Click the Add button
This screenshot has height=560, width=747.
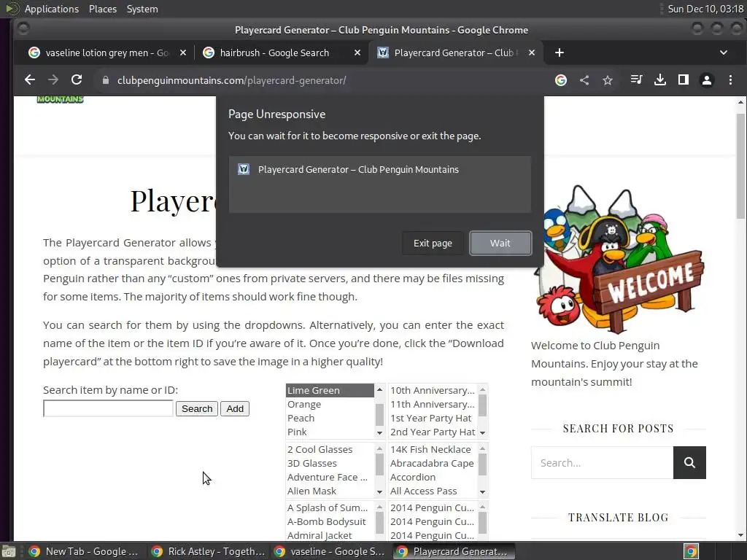pyautogui.click(x=235, y=408)
